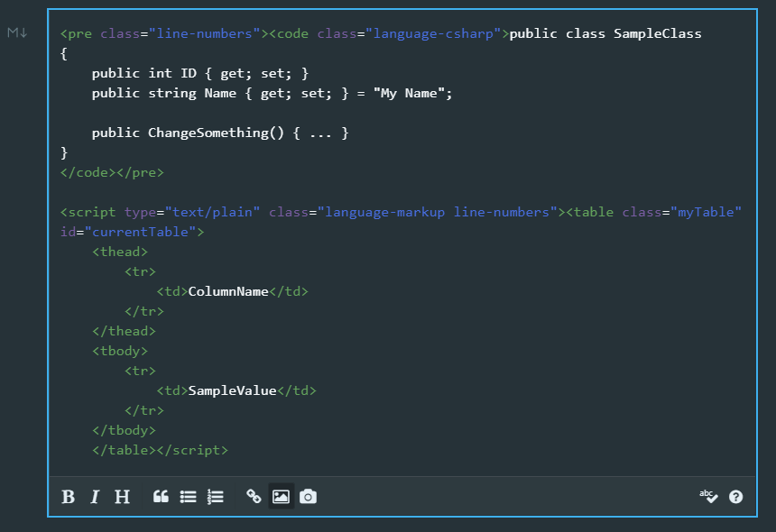Image resolution: width=776 pixels, height=532 pixels.
Task: Click the closing </code></pre> tag line
Action: [x=112, y=172]
